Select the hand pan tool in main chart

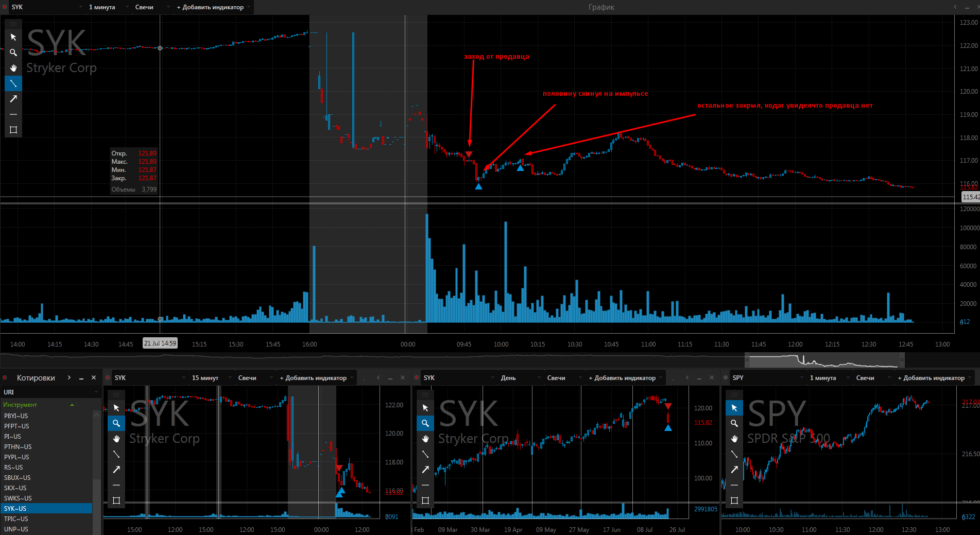click(x=13, y=68)
